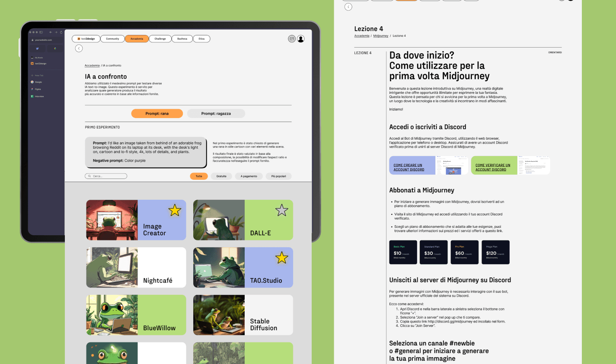Click the Figma icon in the sidebar

[32, 89]
